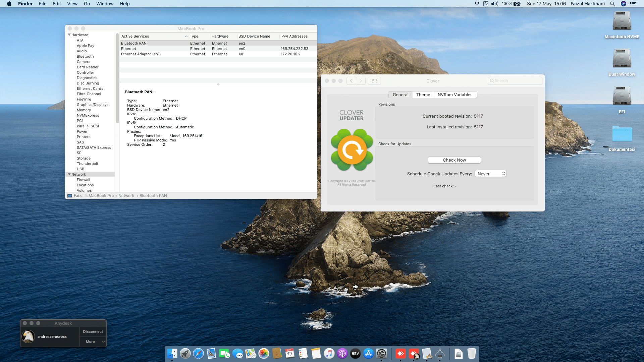This screenshot has height=362, width=644.
Task: Open Mail app in the dock
Action: [x=211, y=353]
